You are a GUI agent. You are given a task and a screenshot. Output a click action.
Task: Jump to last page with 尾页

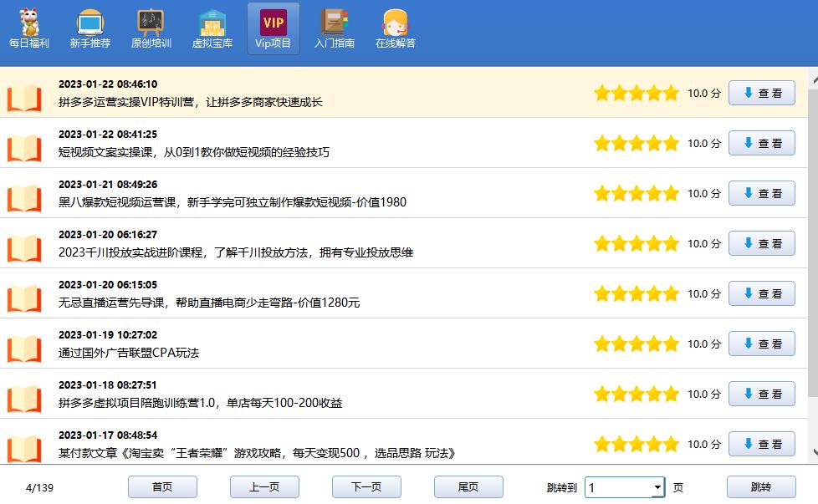(468, 486)
